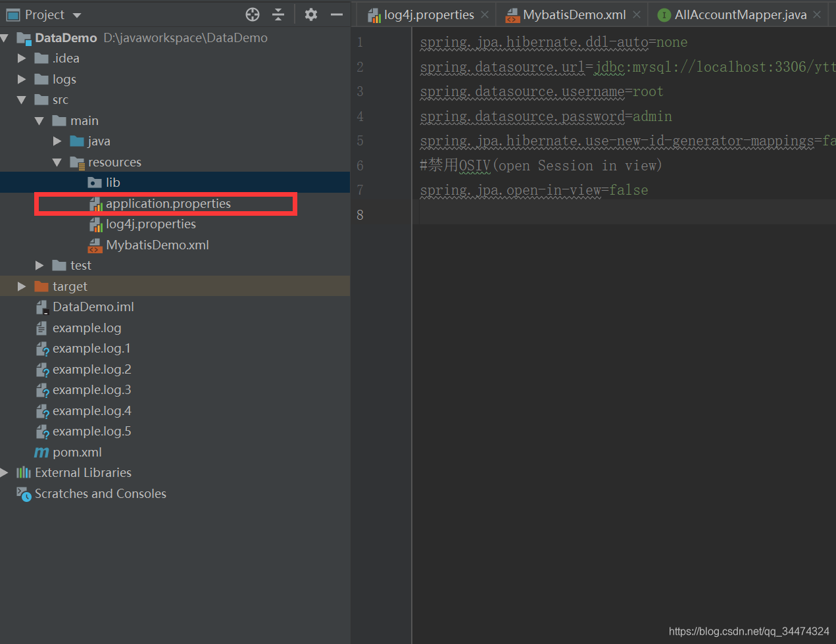Click the orange target folder icon
836x644 pixels.
(x=41, y=286)
